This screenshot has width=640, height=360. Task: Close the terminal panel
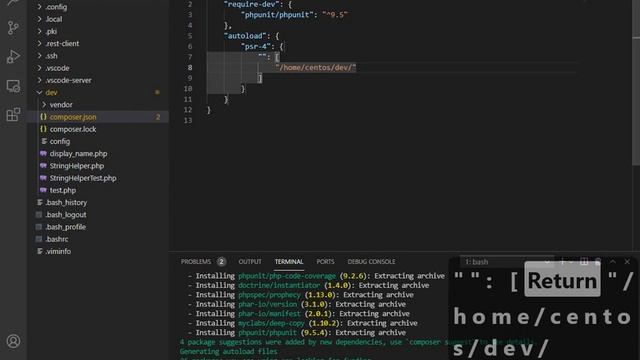(627, 262)
